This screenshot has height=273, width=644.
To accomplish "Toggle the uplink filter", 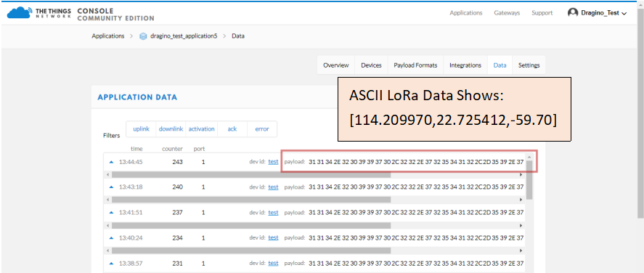I will coord(142,129).
